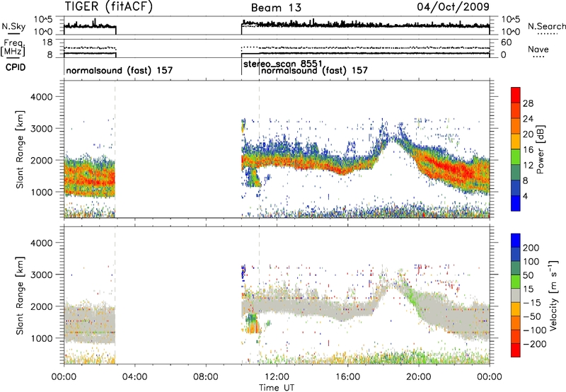Viewport: 566px width, 392px height.
Task: Click 'normalsound (fast) 157' below stereo_scan
Action: [314, 70]
